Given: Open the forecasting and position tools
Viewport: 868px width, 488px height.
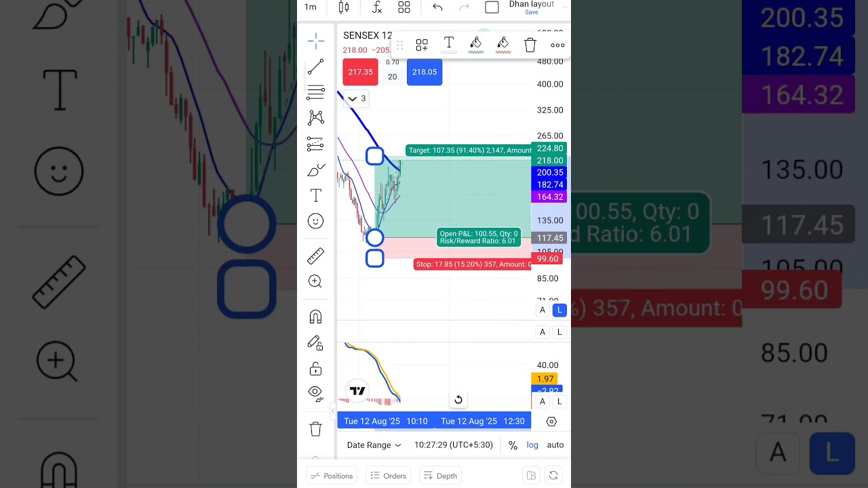Looking at the screenshot, I should pos(315,144).
